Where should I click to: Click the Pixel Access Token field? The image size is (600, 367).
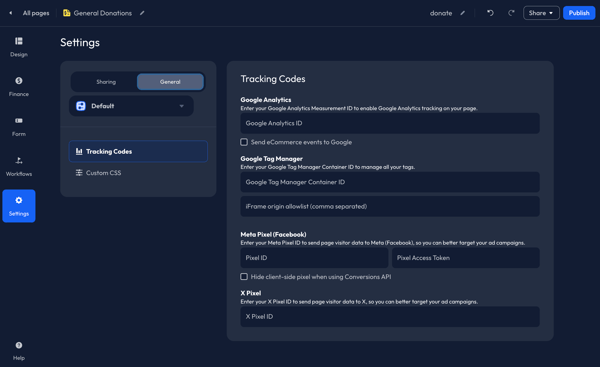466,258
